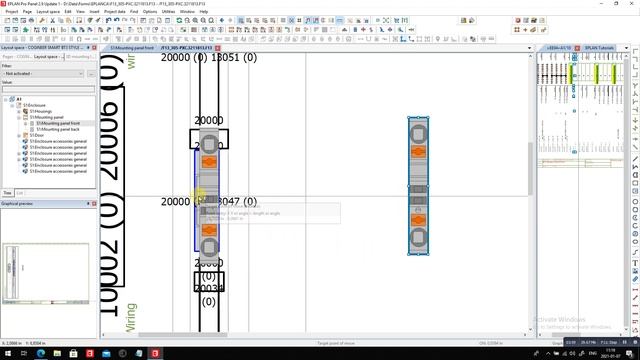Click the blue angled connection icon in third toolbar

403,39
